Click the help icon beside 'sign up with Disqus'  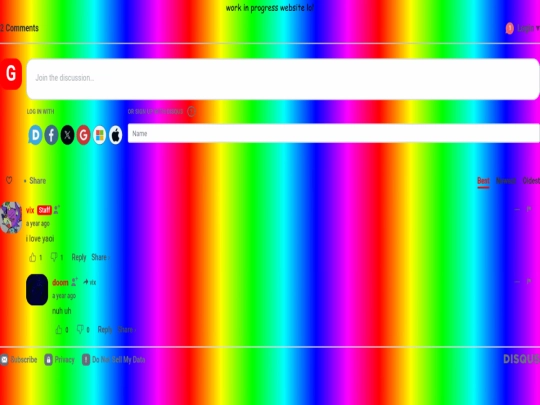(x=191, y=111)
